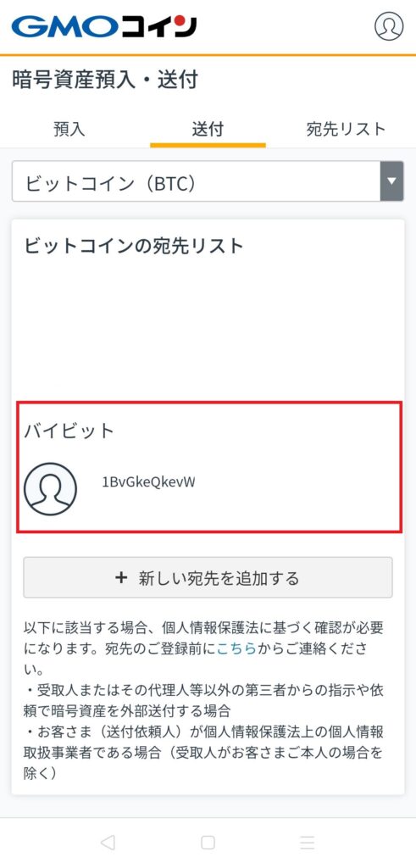Click the バイビット label text
This screenshot has height=868, width=416.
click(69, 431)
